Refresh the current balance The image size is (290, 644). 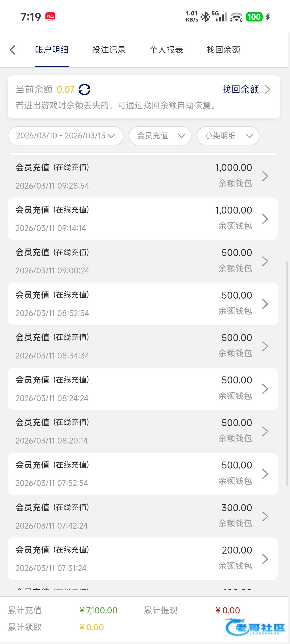pyautogui.click(x=84, y=90)
